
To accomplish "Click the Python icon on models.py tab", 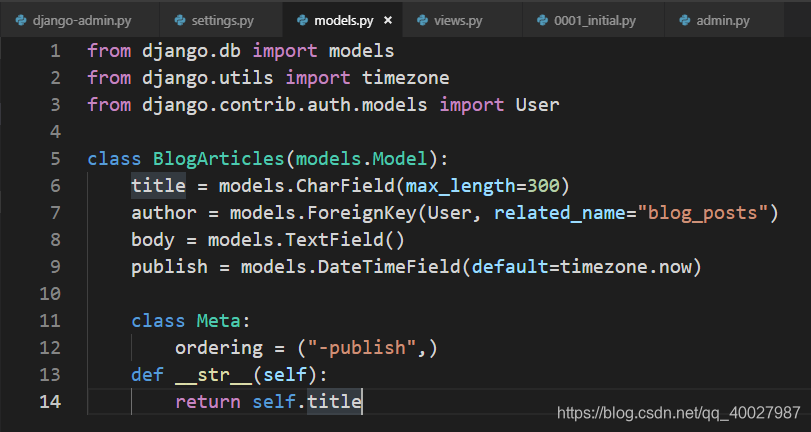I will coord(303,21).
